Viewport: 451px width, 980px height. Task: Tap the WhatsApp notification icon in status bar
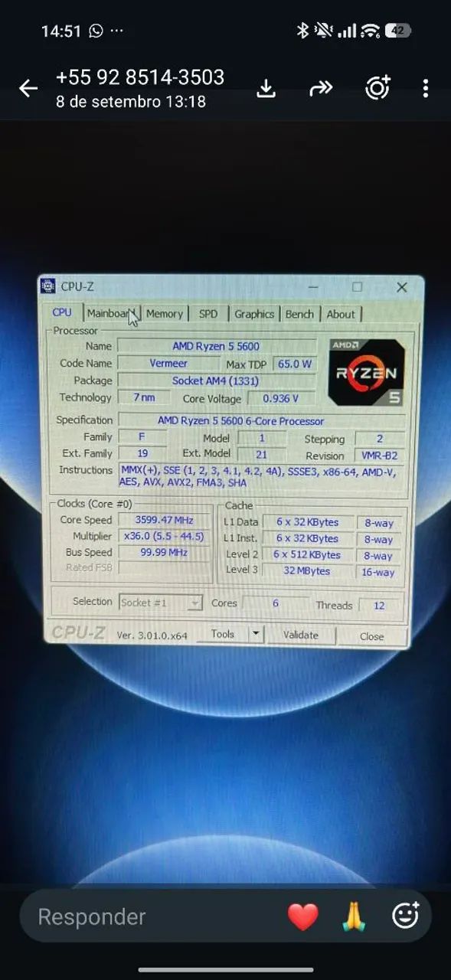point(96,31)
